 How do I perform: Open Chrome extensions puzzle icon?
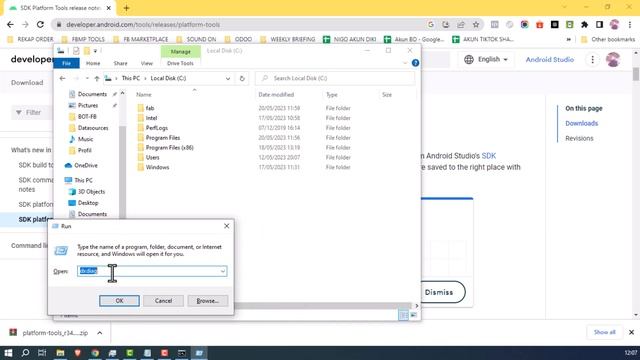(x=584, y=24)
